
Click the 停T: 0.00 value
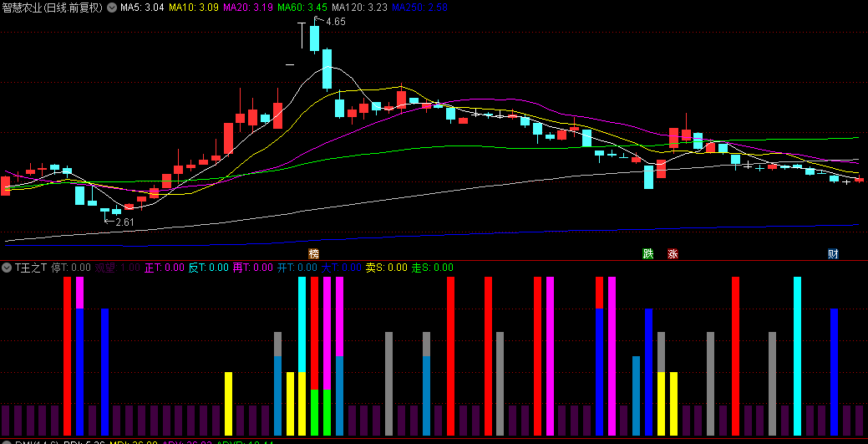71,268
